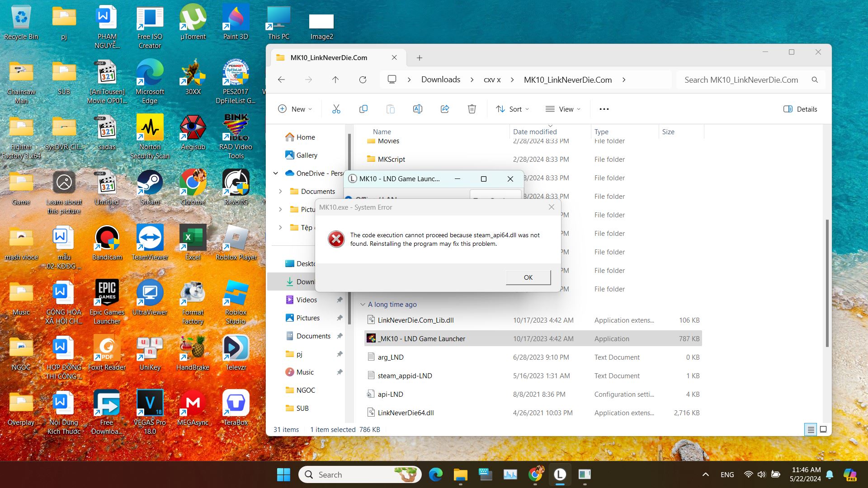This screenshot has width=868, height=488.
Task: Add a new Explorer tab
Action: point(419,58)
